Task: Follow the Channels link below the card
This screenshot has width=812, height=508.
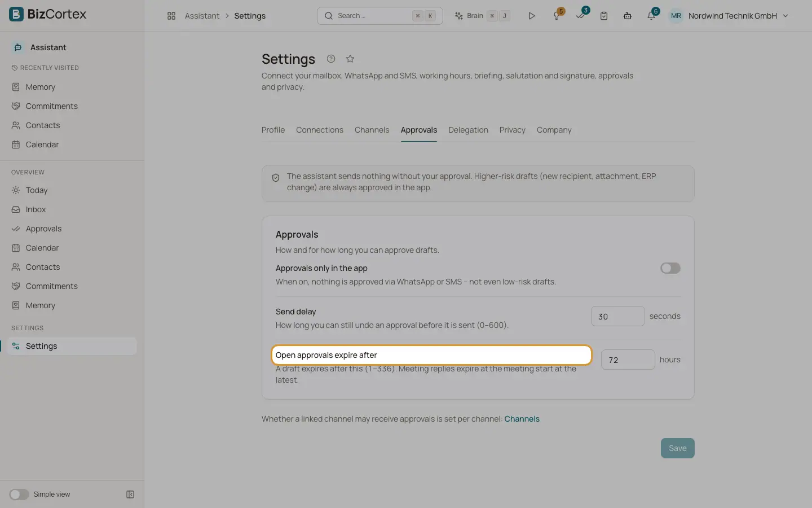Action: 522,419
